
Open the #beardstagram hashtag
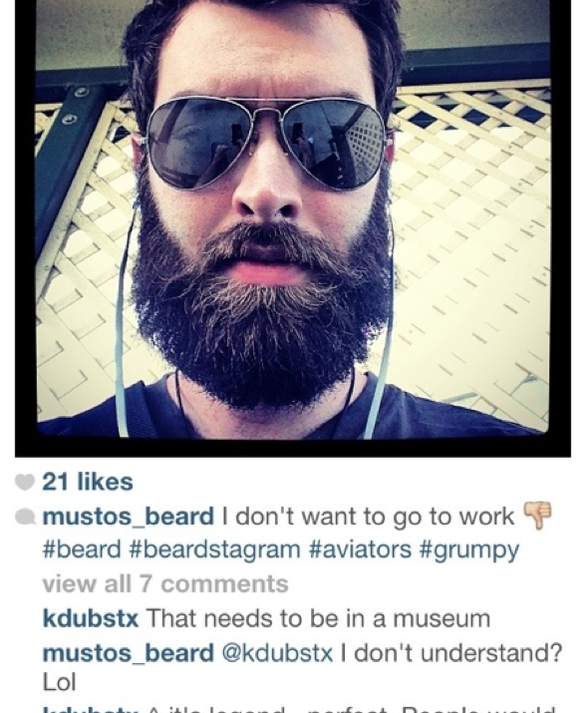[215, 549]
